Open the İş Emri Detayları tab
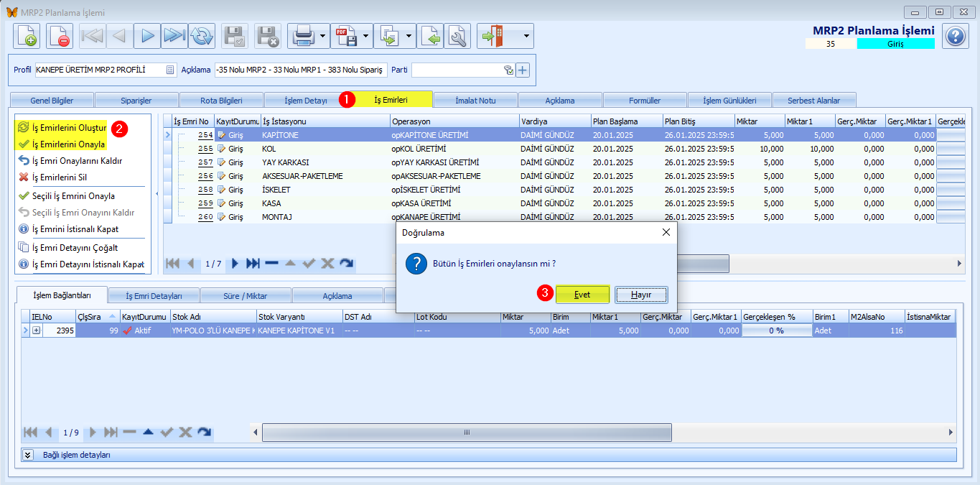Viewport: 980px width, 485px height. pos(154,295)
